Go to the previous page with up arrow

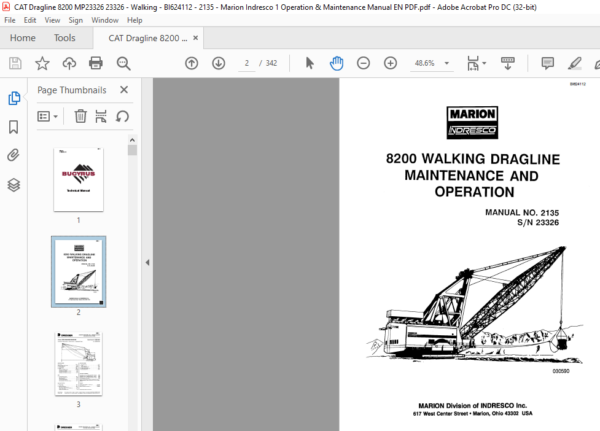point(191,63)
